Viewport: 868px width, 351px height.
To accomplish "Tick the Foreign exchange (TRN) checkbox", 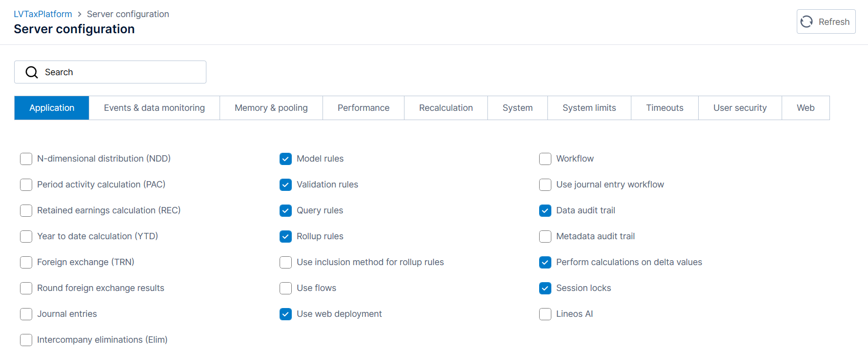I will pos(26,262).
